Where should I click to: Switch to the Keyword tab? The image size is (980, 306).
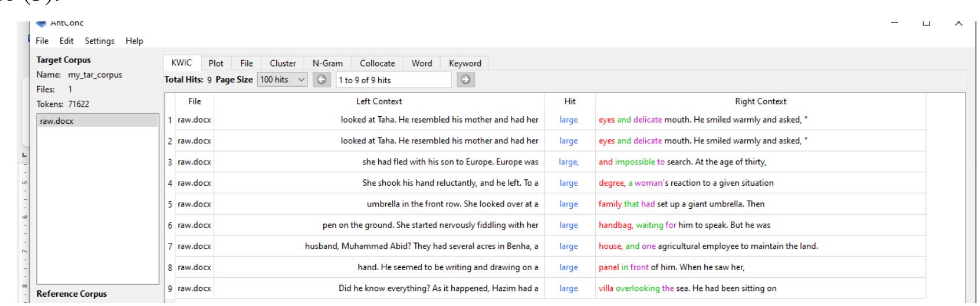click(465, 64)
